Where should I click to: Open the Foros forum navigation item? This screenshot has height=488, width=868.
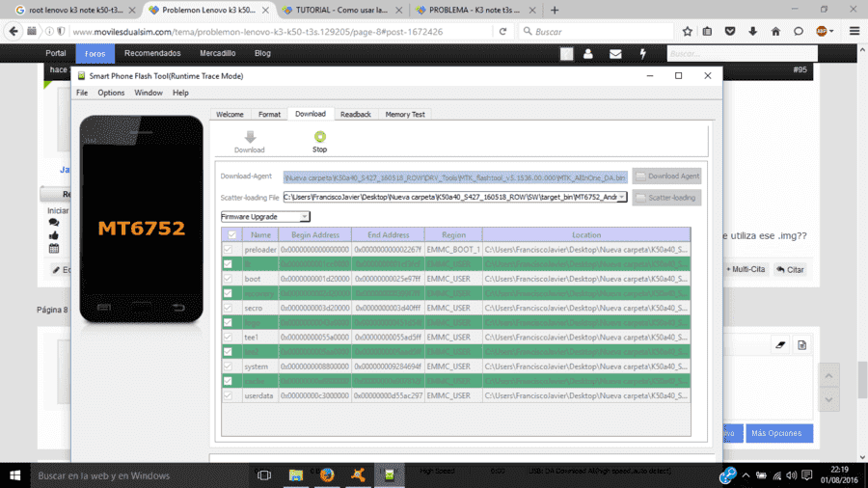95,54
